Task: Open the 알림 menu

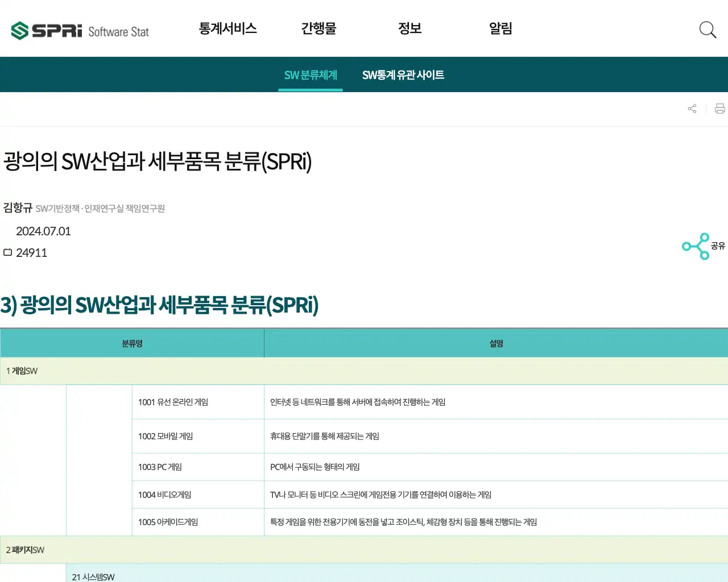Action: [500, 28]
